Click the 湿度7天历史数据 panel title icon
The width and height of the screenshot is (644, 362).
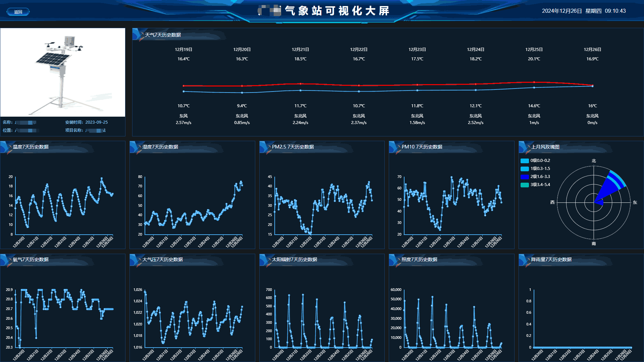pos(136,147)
